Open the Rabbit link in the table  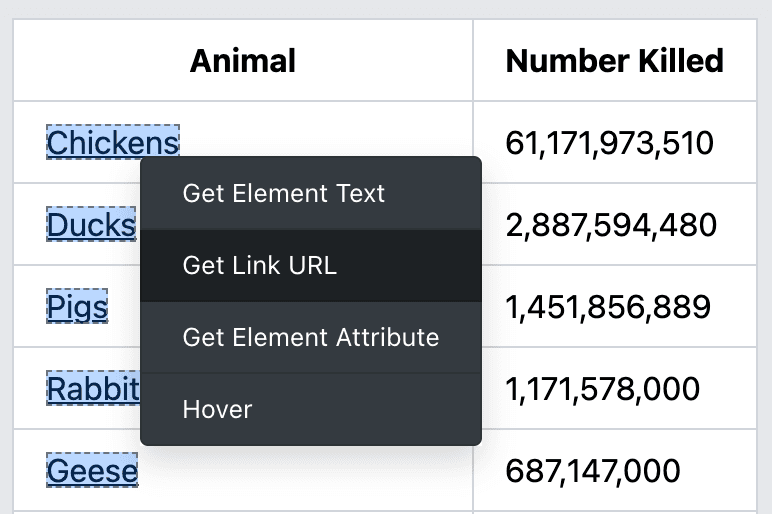[x=93, y=388]
